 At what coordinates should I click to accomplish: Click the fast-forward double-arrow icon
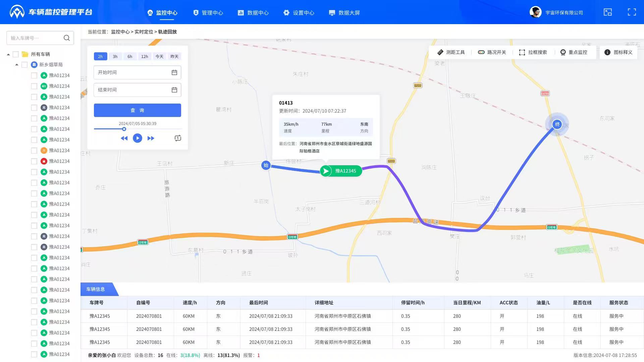point(151,138)
